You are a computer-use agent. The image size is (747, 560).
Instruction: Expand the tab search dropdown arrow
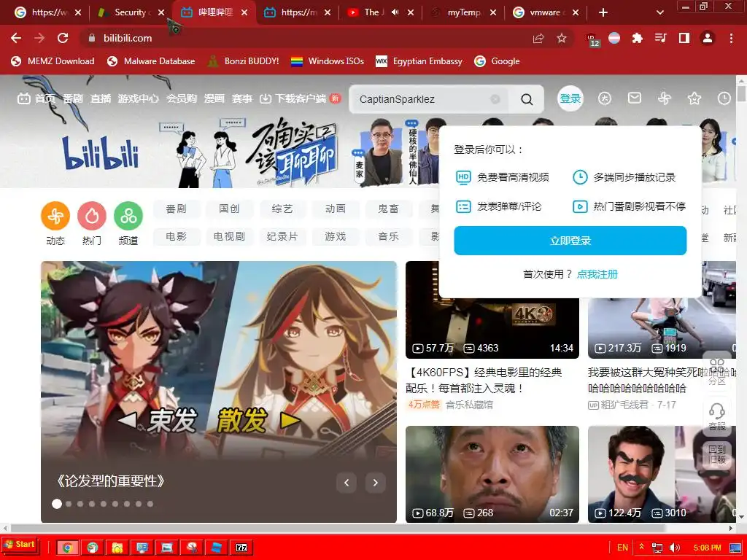pos(659,13)
